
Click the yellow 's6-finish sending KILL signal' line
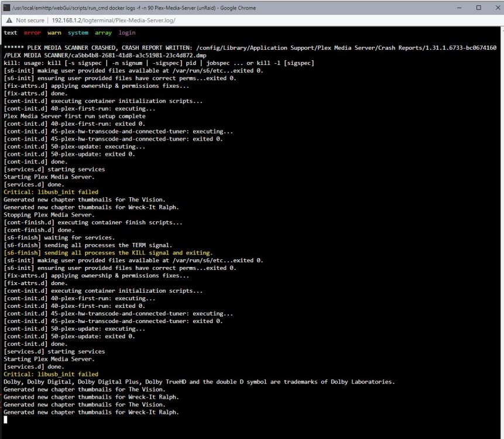[108, 253]
